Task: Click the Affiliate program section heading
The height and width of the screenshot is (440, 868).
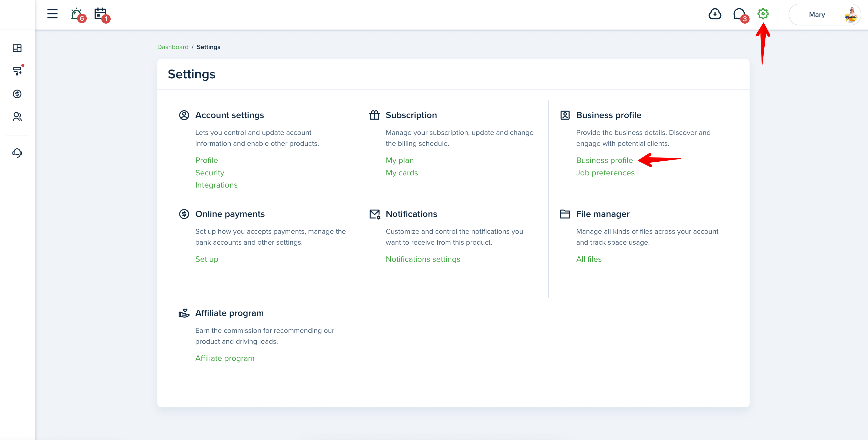Action: tap(230, 313)
